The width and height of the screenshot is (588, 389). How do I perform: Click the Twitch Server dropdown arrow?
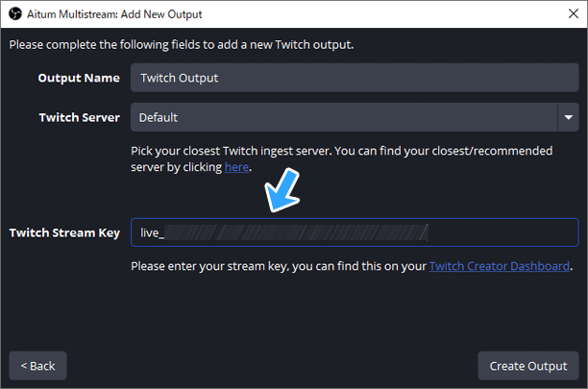click(x=568, y=117)
